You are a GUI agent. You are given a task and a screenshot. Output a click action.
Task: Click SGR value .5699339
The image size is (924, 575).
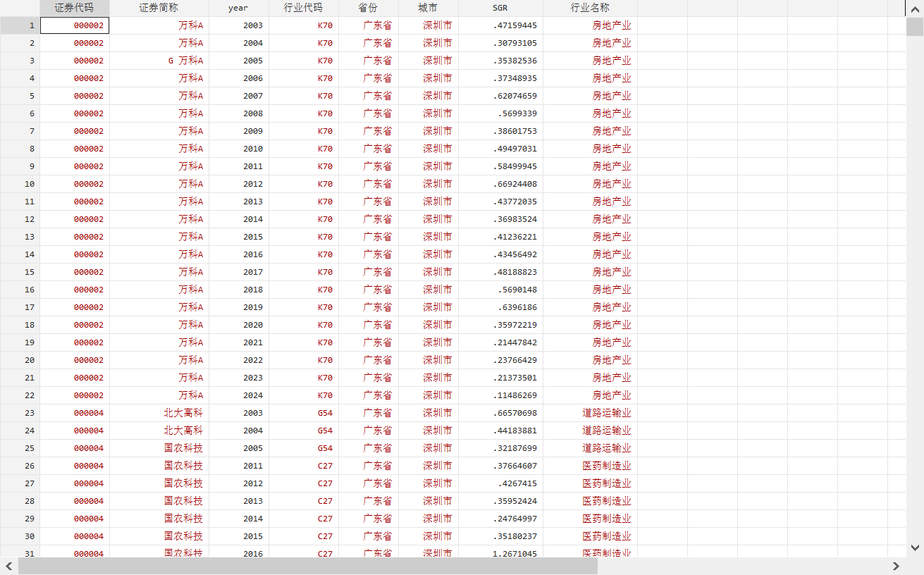pos(500,113)
